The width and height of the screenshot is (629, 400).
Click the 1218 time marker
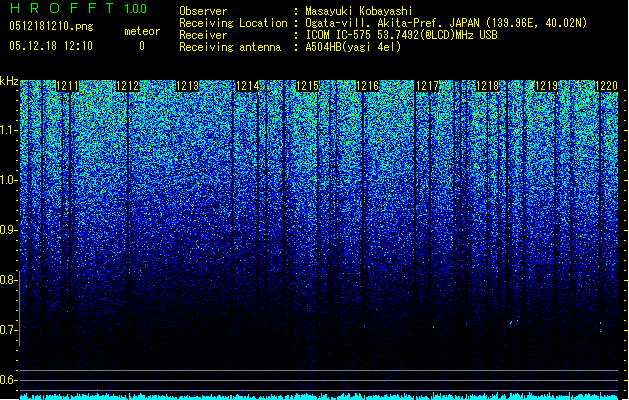[x=487, y=86]
